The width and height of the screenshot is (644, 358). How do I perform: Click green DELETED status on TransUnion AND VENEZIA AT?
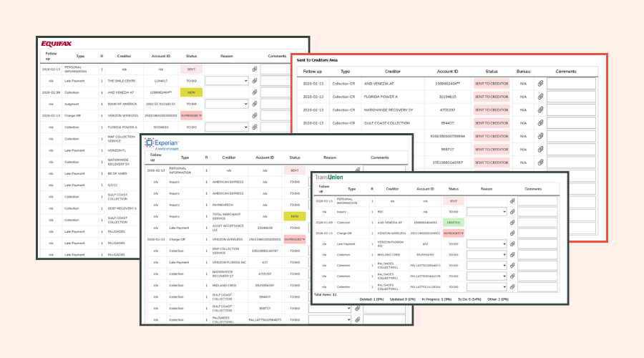[x=454, y=223]
